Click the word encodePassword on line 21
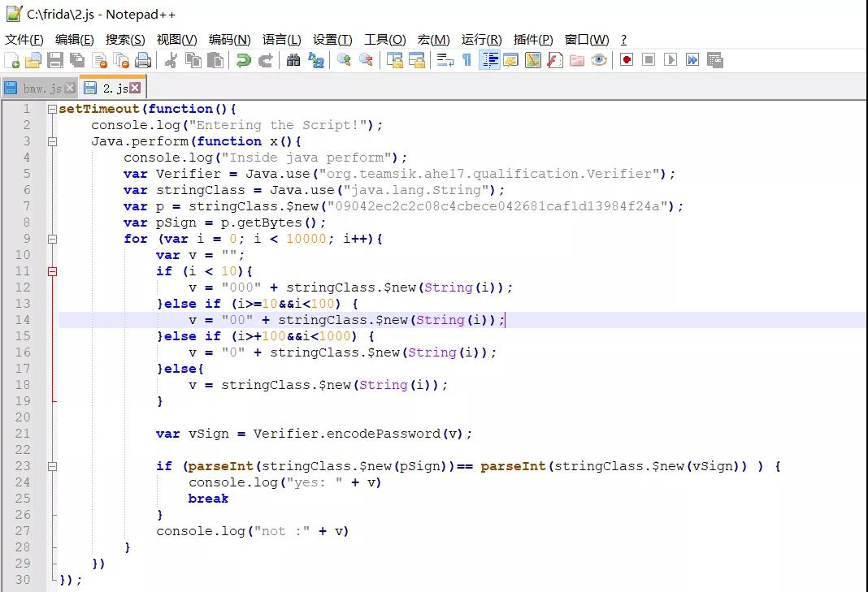This screenshot has height=592, width=868. (x=384, y=434)
